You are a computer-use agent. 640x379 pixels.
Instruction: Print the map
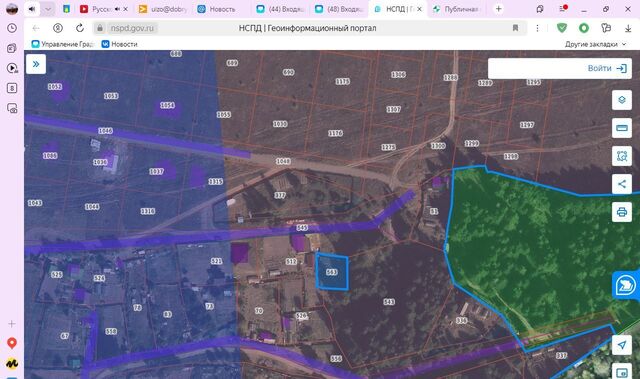coord(622,212)
